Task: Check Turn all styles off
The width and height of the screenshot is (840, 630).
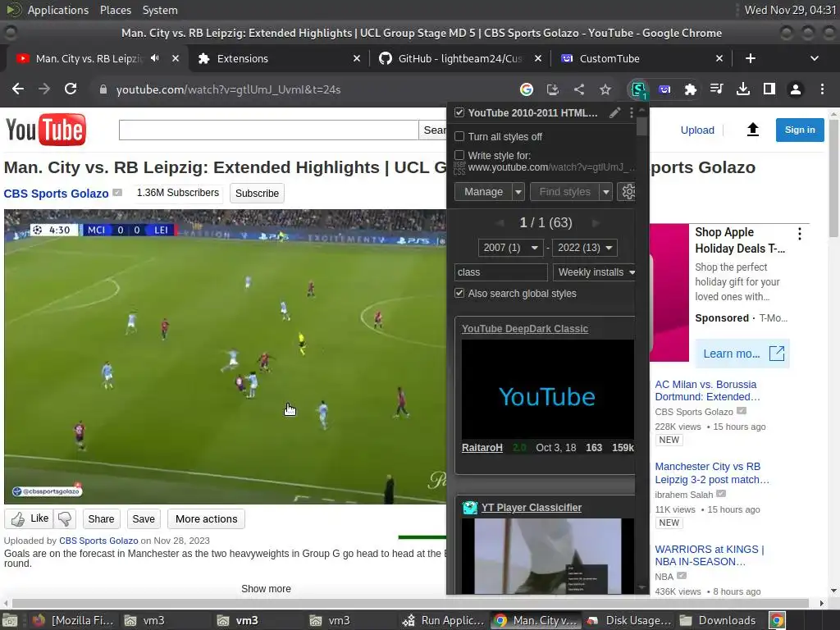Action: pos(459,137)
